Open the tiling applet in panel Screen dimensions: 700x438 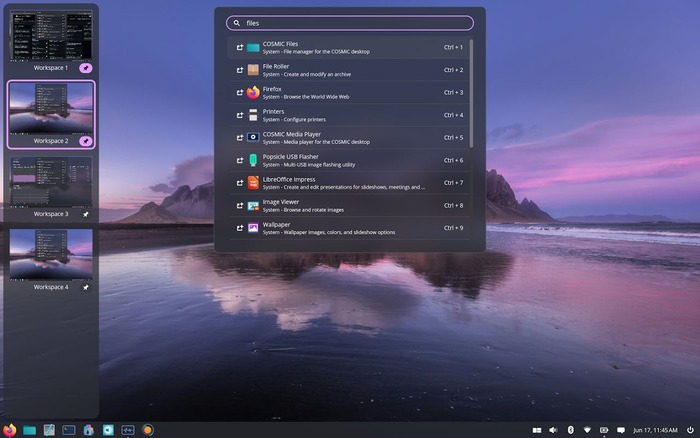pyautogui.click(x=537, y=430)
